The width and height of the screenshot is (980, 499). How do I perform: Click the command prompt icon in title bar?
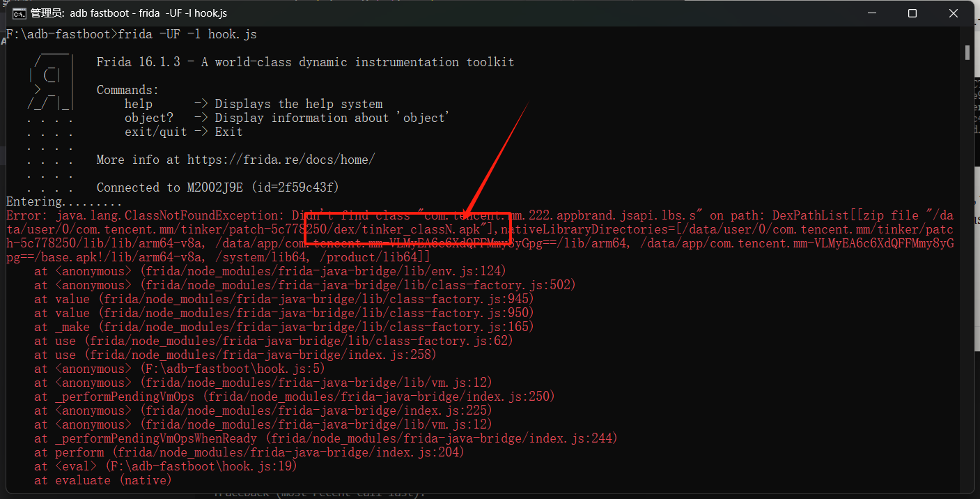pos(20,13)
